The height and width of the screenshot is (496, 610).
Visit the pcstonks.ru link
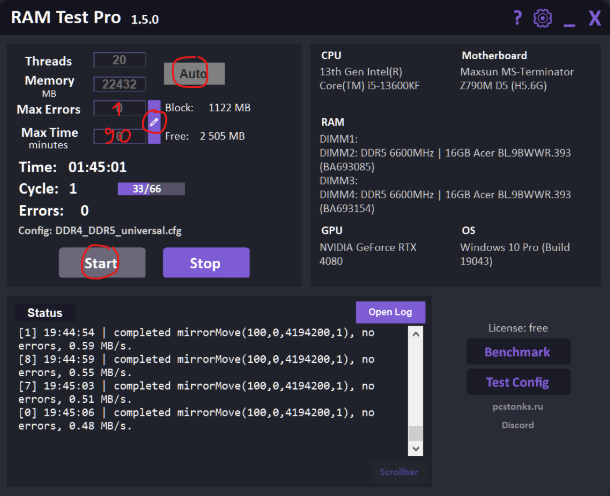(518, 407)
